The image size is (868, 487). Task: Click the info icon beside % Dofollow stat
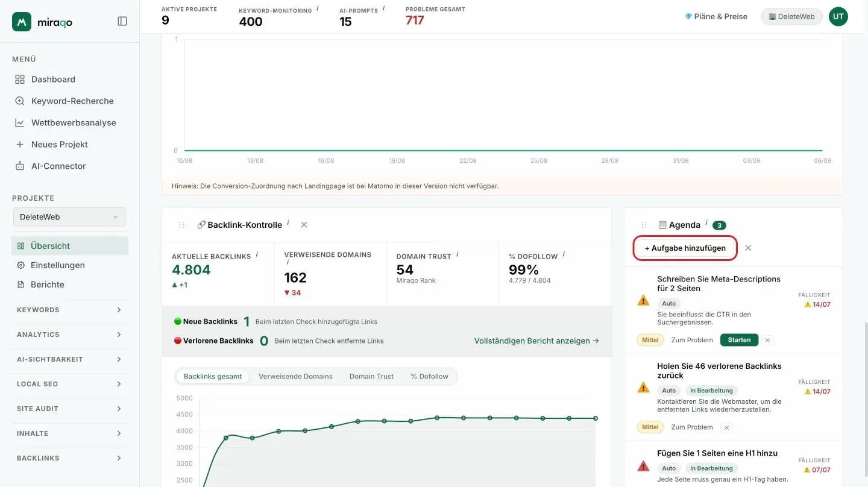click(564, 254)
